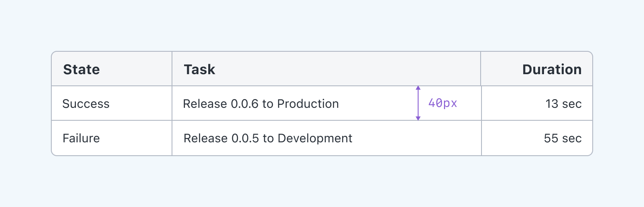
Task: Sort by the State column header
Action: [81, 69]
